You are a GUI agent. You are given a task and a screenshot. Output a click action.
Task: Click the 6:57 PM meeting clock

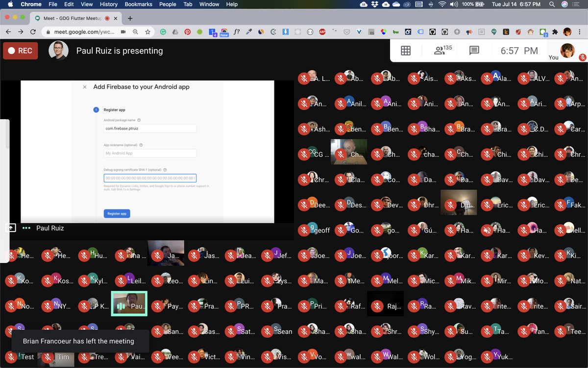click(519, 51)
